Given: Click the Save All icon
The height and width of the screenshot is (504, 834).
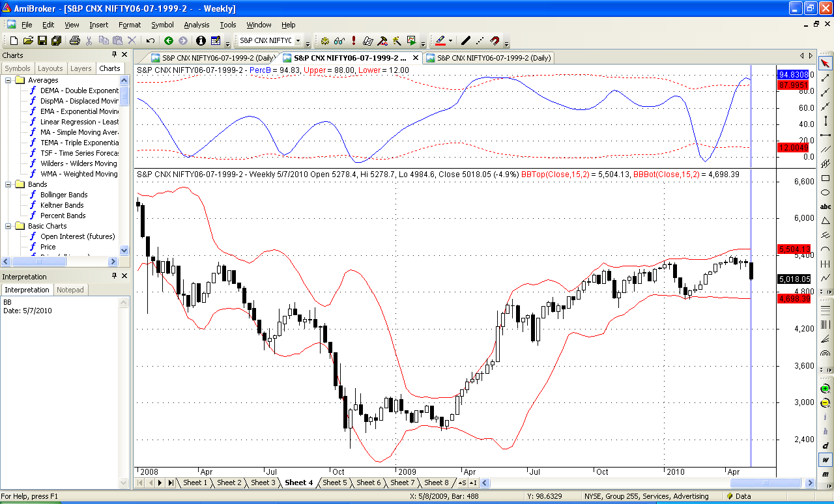Looking at the screenshot, I should [x=56, y=40].
